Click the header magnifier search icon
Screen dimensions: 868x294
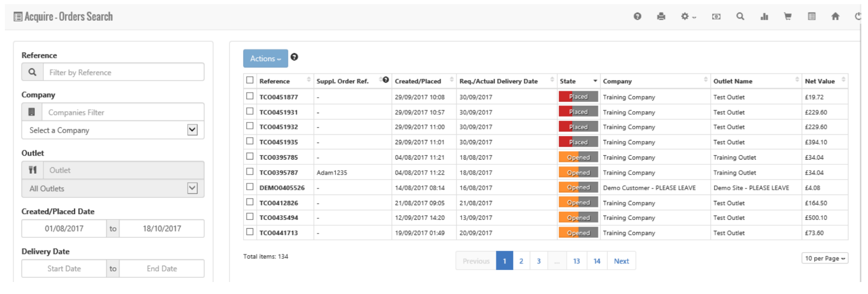(740, 16)
